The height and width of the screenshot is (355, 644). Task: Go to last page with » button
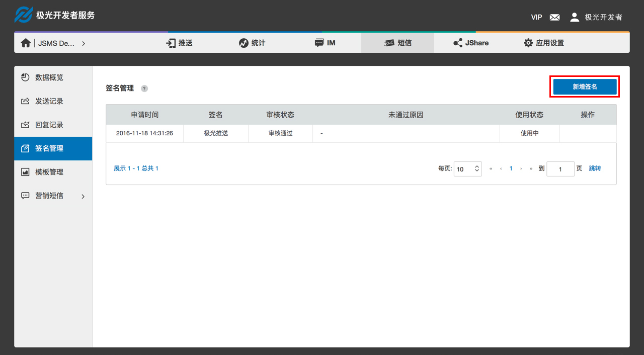531,168
